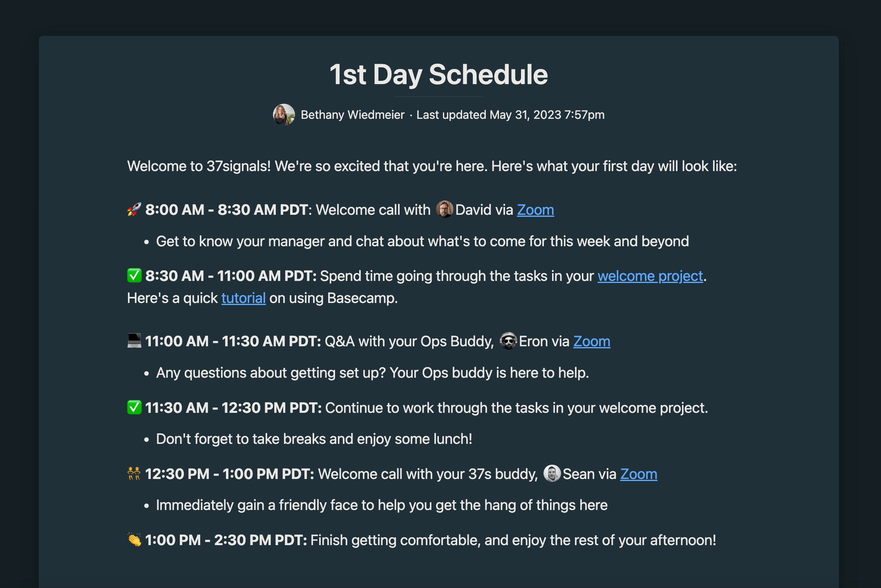This screenshot has height=588, width=881.
Task: Open the welcome project link
Action: click(650, 276)
